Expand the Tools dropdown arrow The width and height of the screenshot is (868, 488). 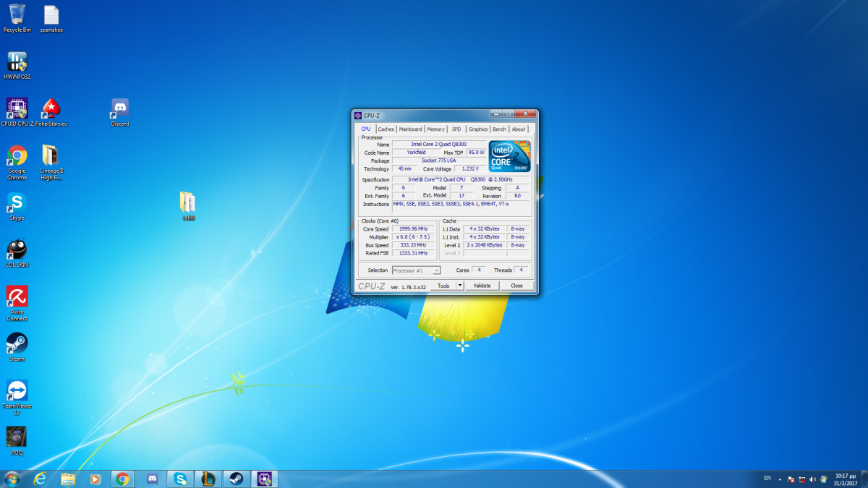(459, 286)
